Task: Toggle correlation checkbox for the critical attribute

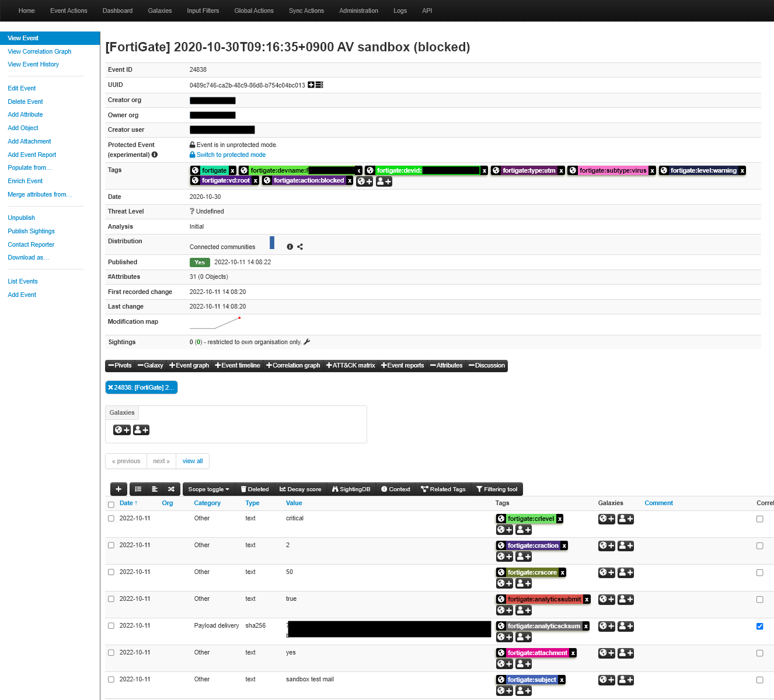Action: click(759, 519)
